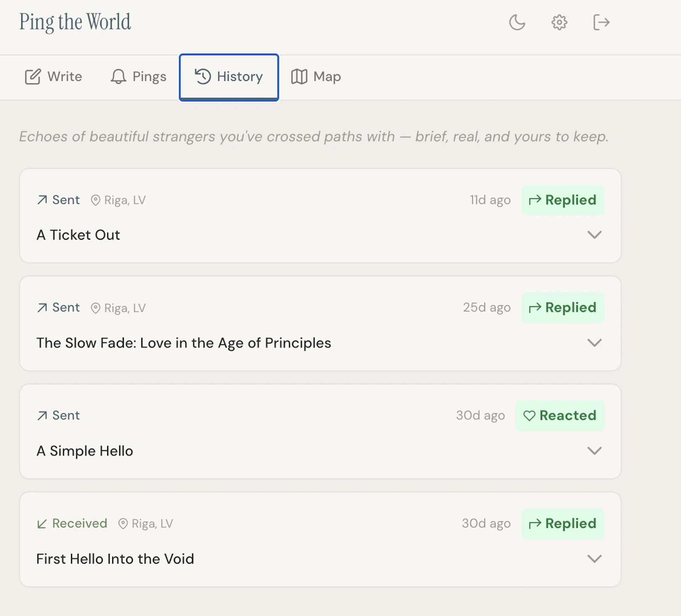Click Sent arrow icon on A Simple Hello card

click(x=42, y=415)
